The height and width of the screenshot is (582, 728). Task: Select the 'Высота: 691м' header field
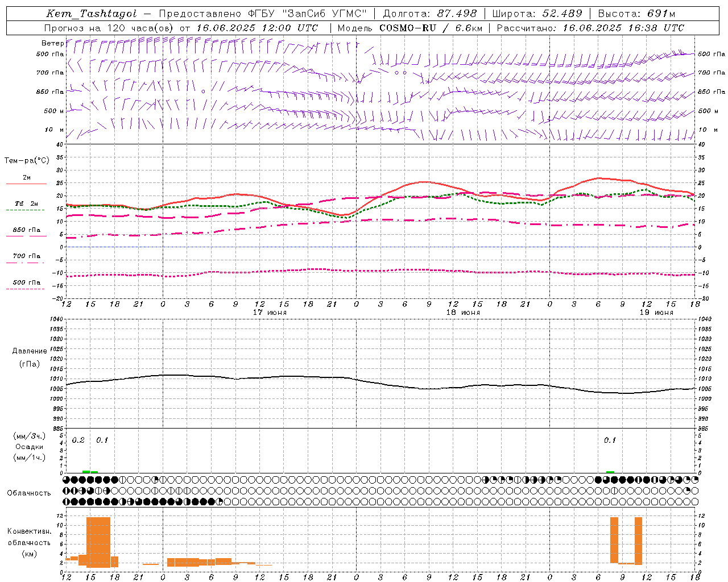pos(636,14)
